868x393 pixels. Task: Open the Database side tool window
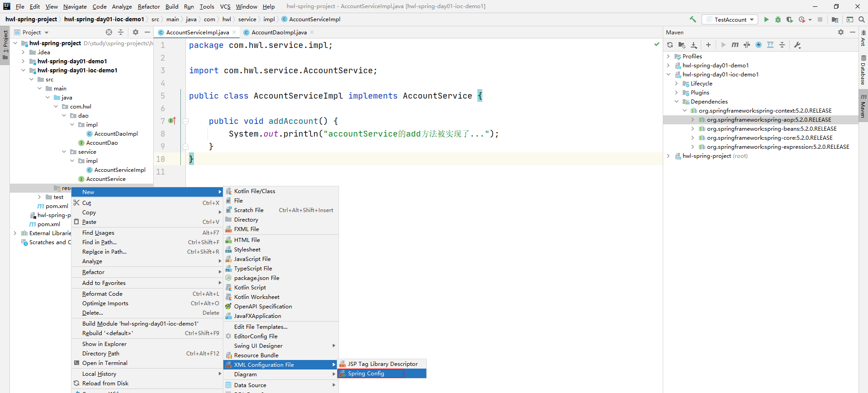(863, 71)
